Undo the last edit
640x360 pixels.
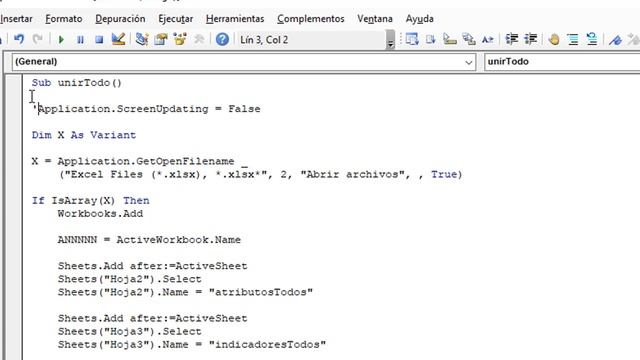[x=19, y=40]
